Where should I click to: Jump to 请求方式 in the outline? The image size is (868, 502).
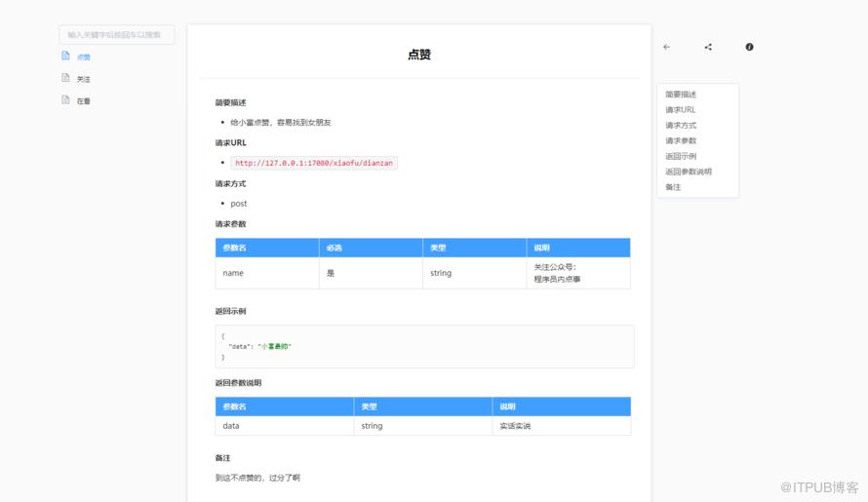point(681,126)
